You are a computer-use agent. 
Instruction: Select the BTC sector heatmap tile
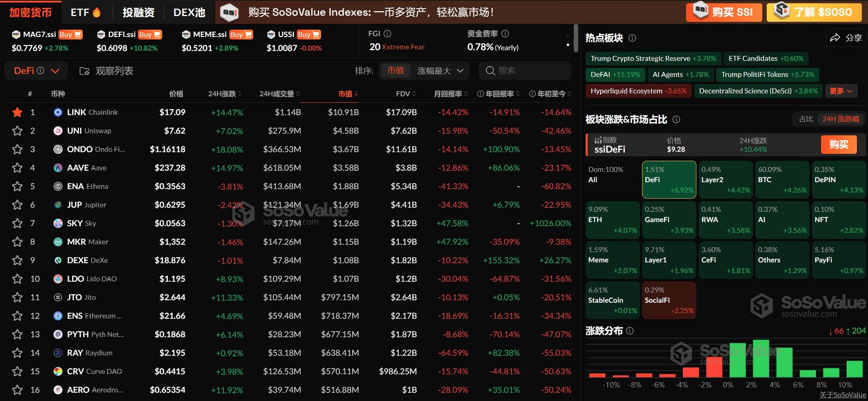(x=782, y=180)
